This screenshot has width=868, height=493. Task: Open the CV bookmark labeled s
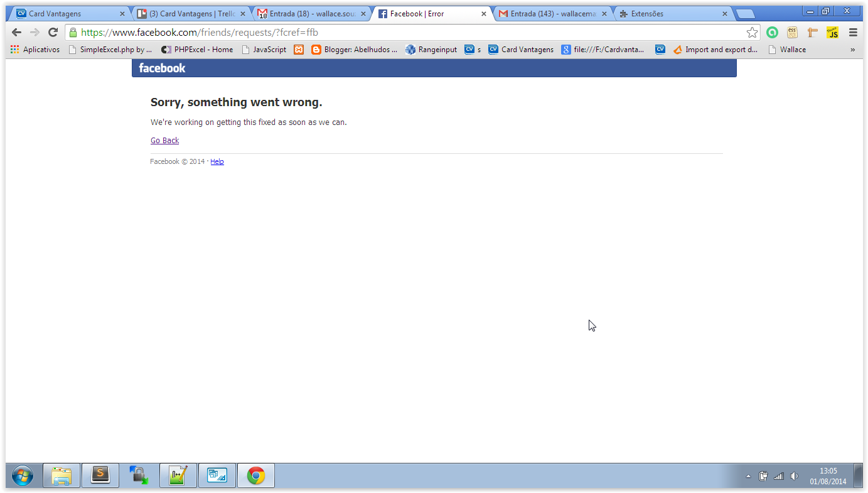pos(473,50)
